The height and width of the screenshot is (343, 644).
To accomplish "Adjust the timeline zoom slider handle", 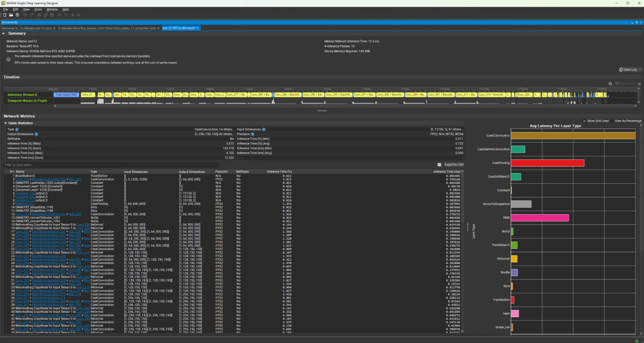I will point(617,83).
